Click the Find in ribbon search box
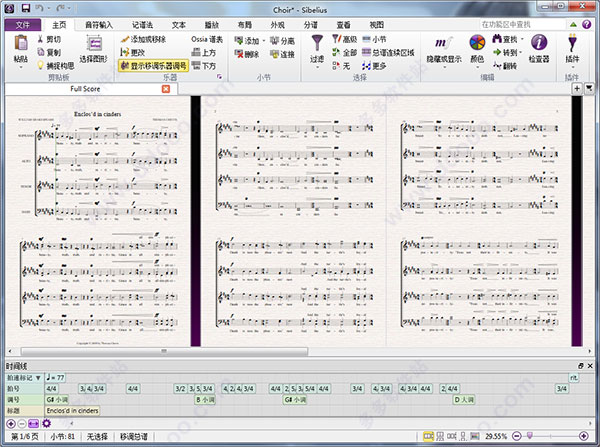 (522, 24)
